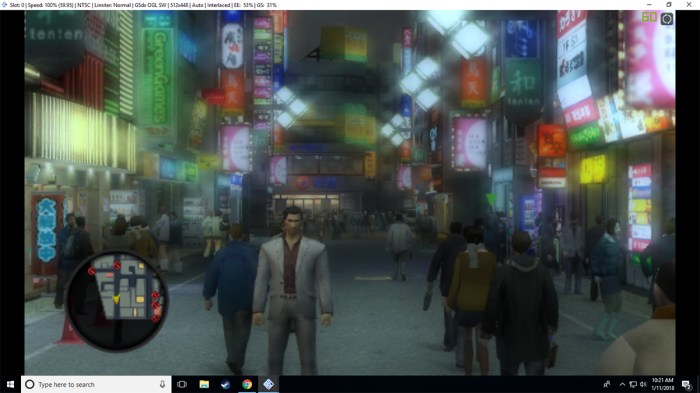Click the circular minimap in the game
The image size is (700, 393).
(x=117, y=301)
